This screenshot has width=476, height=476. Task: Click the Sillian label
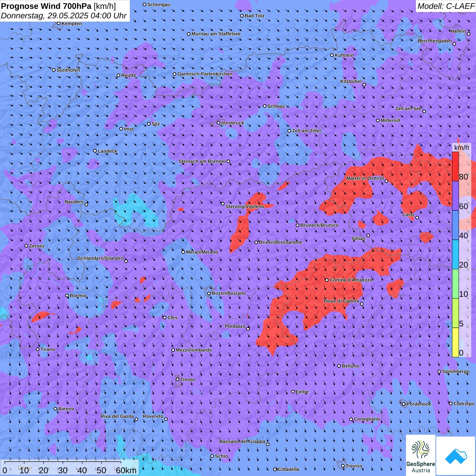tap(358, 238)
